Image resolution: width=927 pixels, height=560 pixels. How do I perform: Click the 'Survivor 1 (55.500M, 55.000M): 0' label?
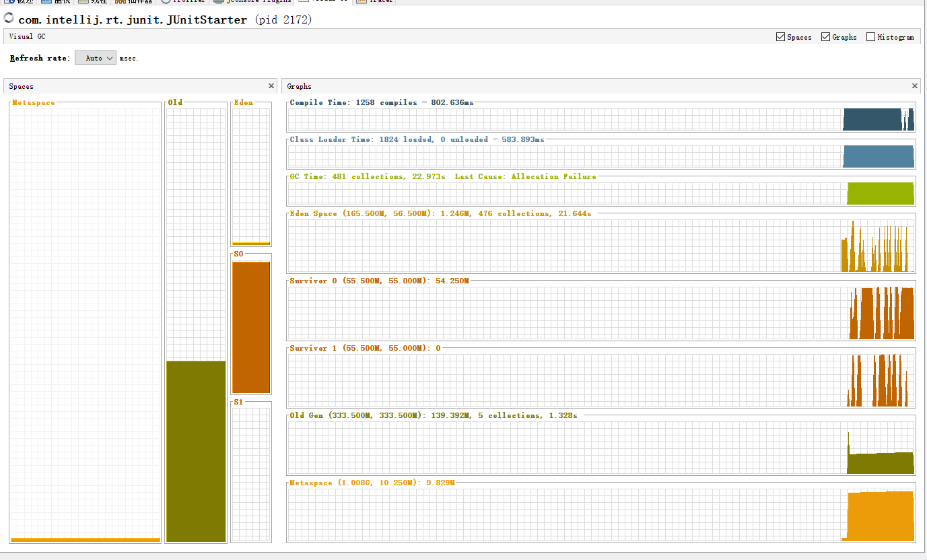[365, 348]
